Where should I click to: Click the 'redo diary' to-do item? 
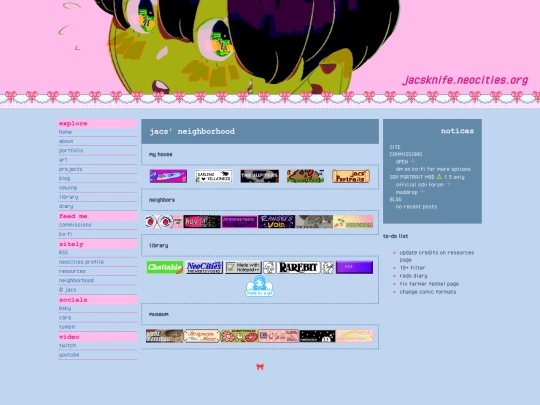click(413, 276)
